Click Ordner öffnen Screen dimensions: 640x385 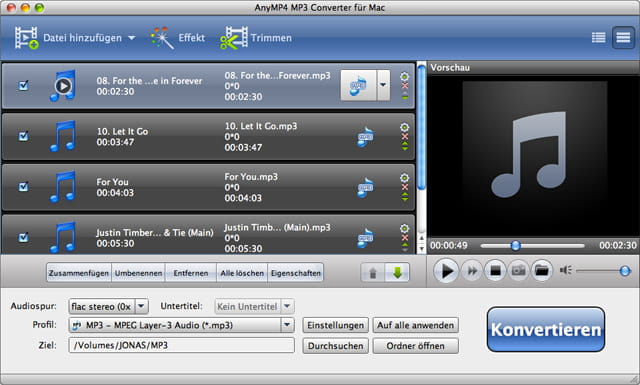pos(416,345)
